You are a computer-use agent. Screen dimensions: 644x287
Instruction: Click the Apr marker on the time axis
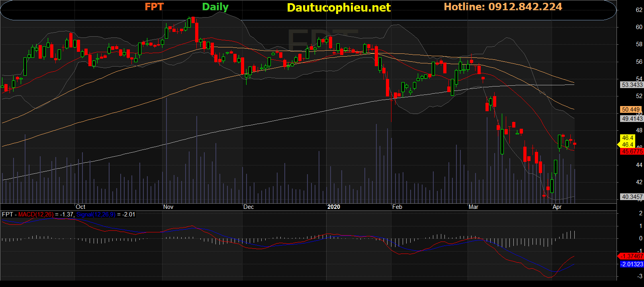557,207
